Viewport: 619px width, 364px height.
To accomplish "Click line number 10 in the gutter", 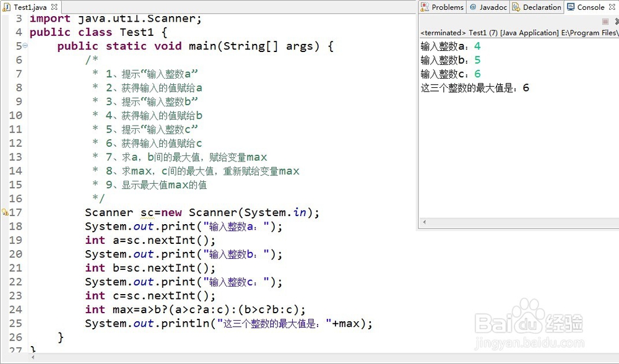I will (x=16, y=115).
